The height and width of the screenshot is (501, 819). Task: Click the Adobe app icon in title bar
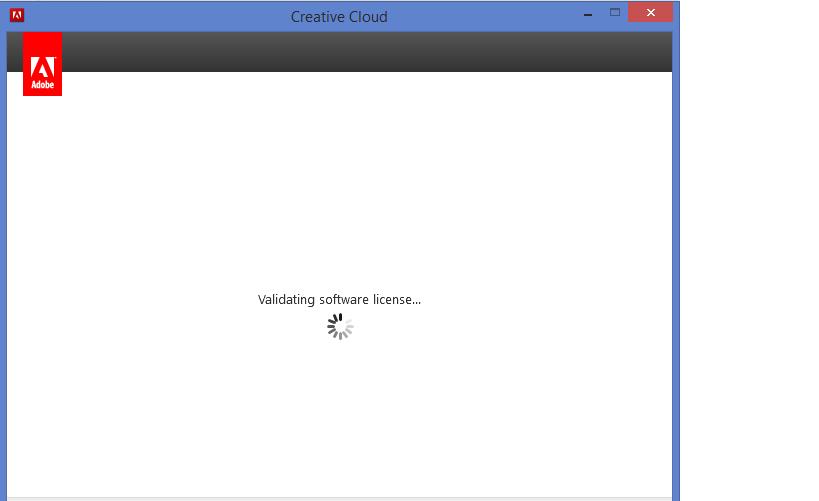(x=17, y=15)
